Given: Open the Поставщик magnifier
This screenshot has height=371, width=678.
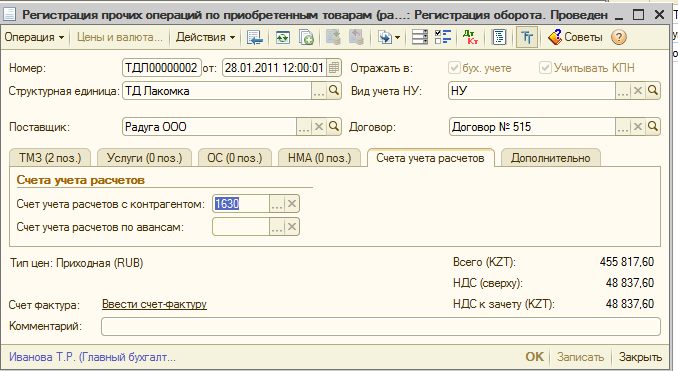Looking at the screenshot, I should (334, 127).
